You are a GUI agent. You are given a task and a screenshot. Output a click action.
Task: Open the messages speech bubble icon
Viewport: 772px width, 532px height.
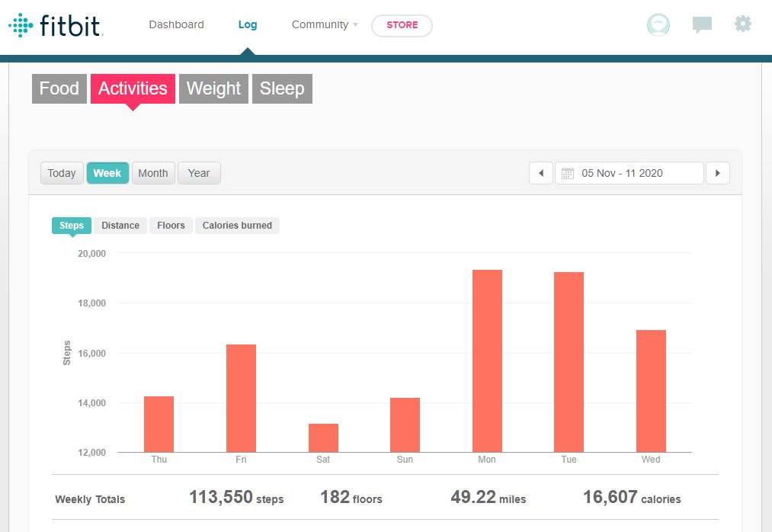click(x=701, y=25)
